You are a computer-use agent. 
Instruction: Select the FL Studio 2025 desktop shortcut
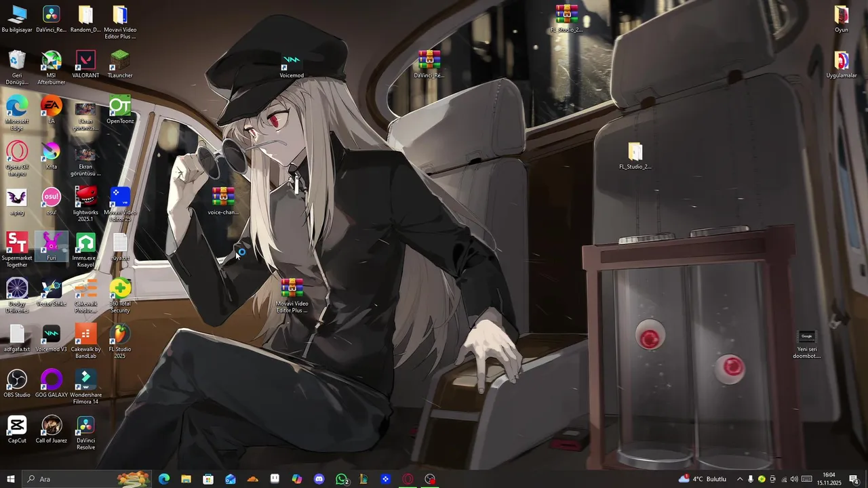120,342
